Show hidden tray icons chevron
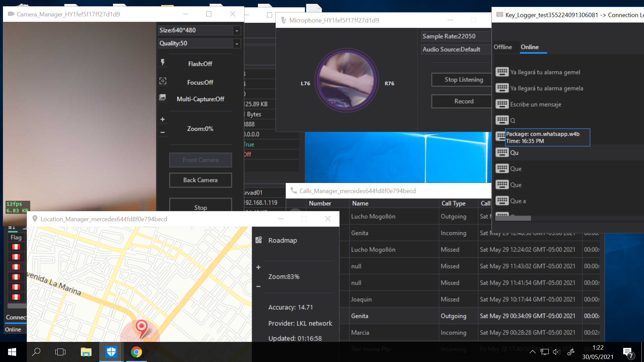 pyautogui.click(x=532, y=352)
